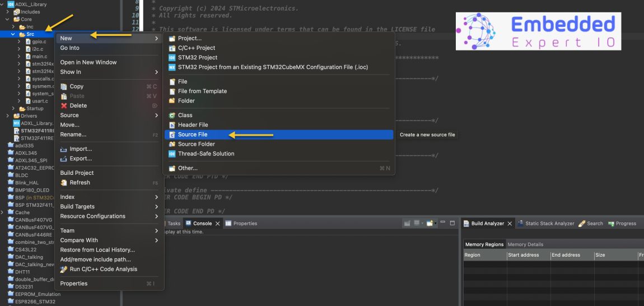Click the Export icon in the context menu
The height and width of the screenshot is (306, 644).
coord(64,159)
